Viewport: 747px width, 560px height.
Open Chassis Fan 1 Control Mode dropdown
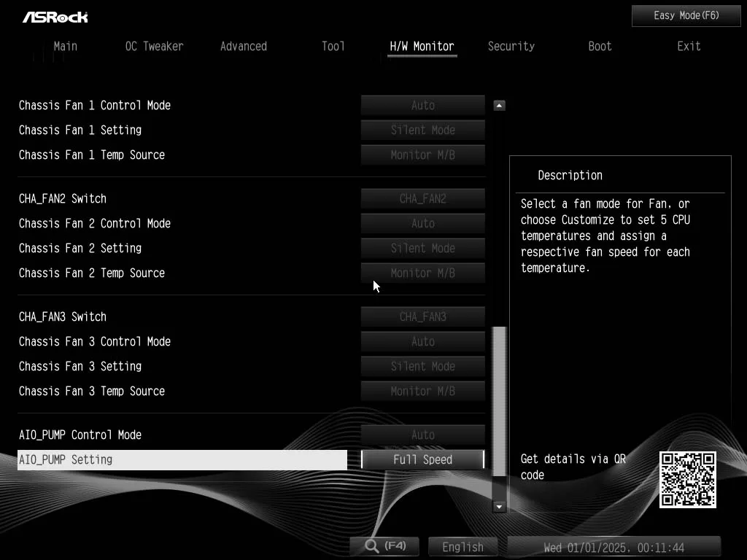(x=423, y=105)
